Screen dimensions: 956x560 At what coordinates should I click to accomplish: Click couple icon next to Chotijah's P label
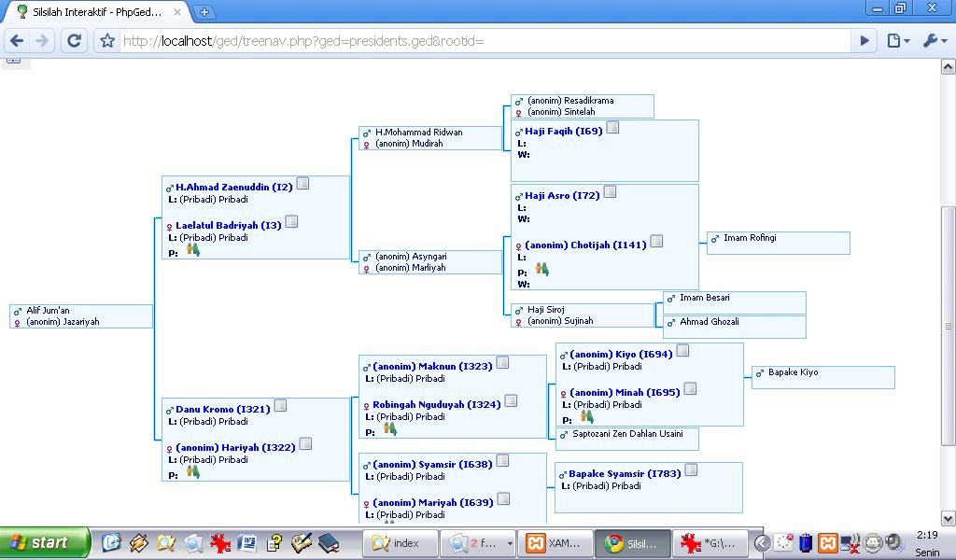(x=544, y=269)
